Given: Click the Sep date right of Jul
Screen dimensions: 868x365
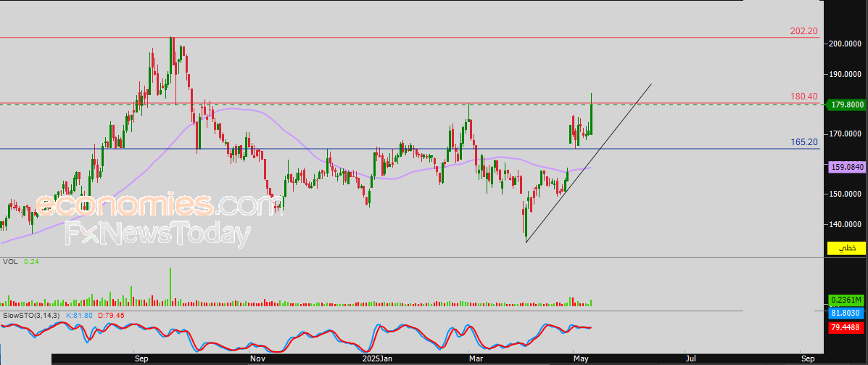Looking at the screenshot, I should pyautogui.click(x=809, y=359).
